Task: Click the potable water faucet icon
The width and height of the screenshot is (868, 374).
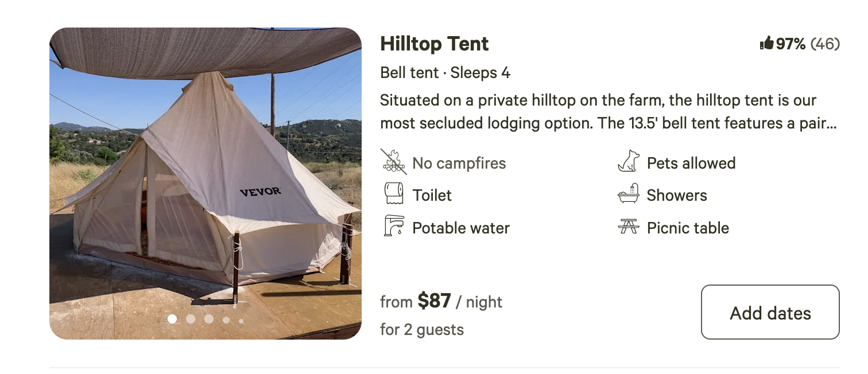Action: [x=394, y=227]
